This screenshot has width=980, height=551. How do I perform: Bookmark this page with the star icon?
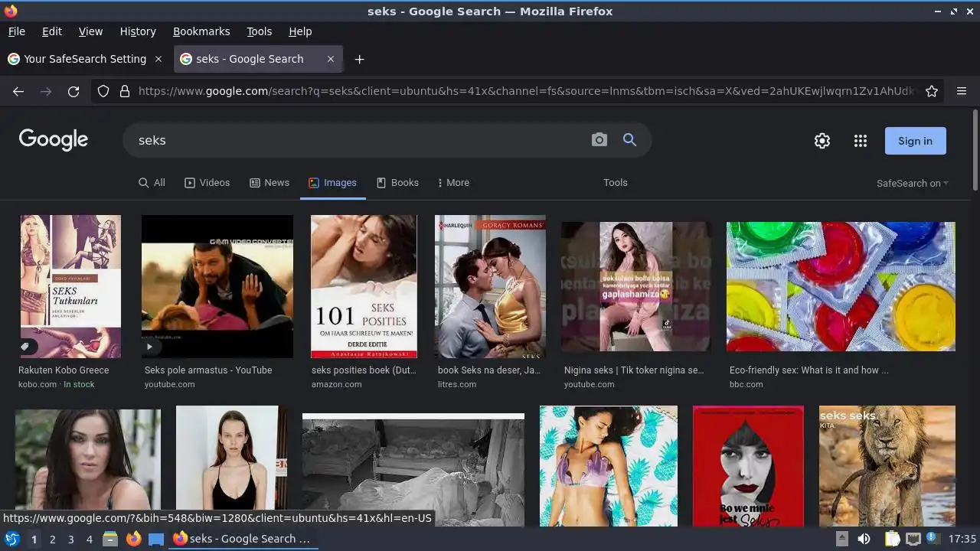[932, 91]
